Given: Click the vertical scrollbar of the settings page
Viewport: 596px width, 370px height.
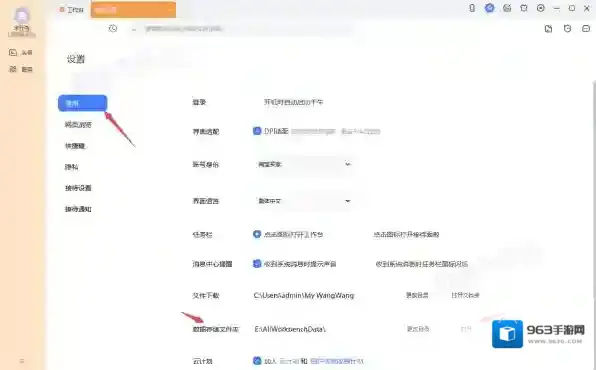Looking at the screenshot, I should (x=594, y=190).
